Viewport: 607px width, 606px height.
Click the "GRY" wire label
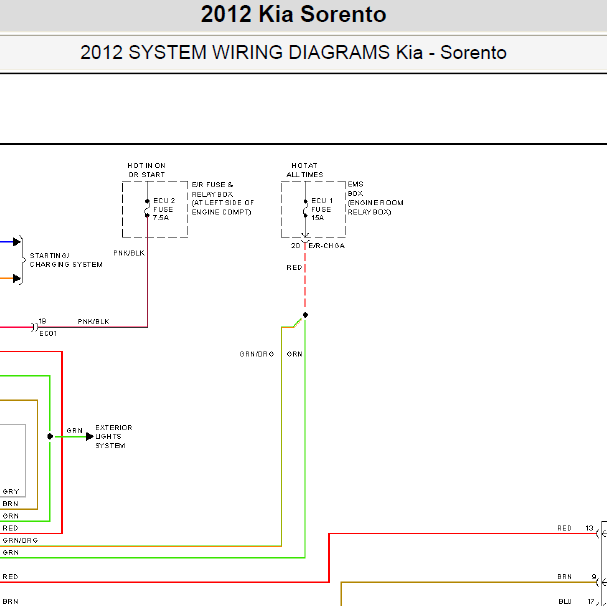10,491
